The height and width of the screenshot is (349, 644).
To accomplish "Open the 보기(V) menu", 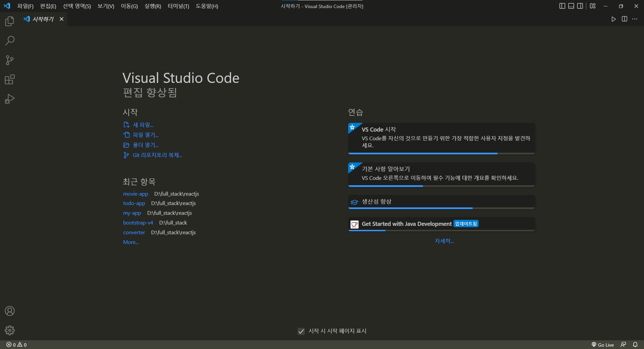I will (106, 6).
